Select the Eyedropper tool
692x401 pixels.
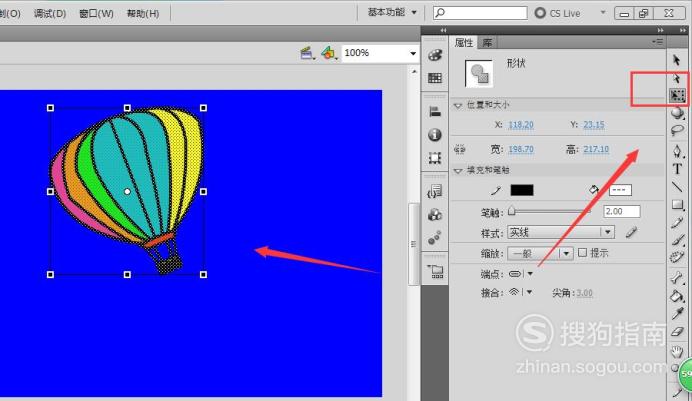pyautogui.click(x=677, y=313)
